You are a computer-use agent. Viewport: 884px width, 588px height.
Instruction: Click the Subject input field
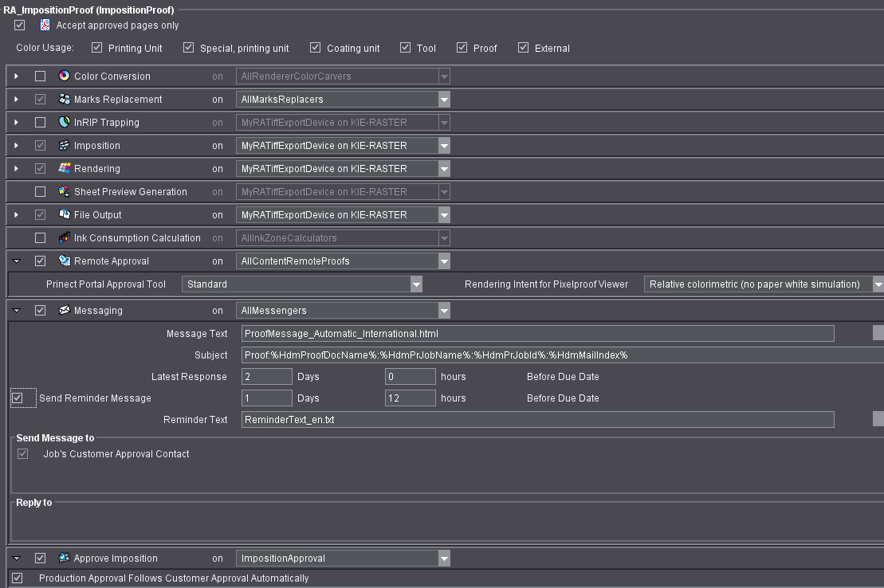[x=558, y=355]
